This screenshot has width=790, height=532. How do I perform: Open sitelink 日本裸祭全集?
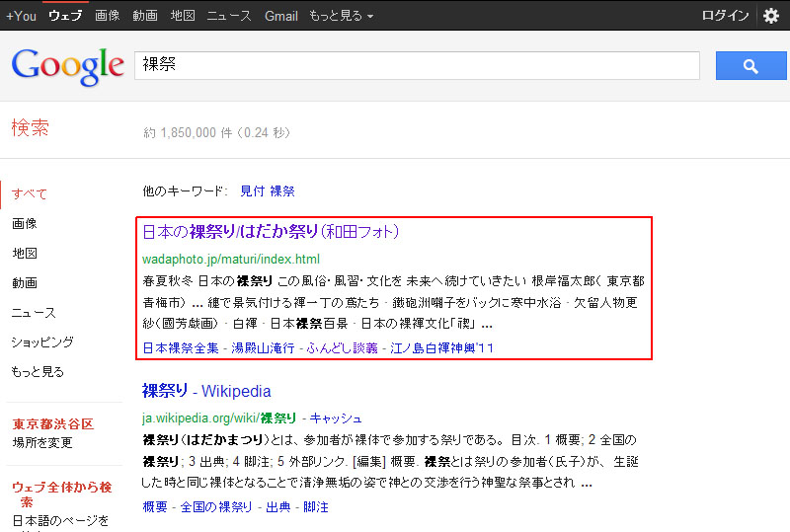(181, 348)
